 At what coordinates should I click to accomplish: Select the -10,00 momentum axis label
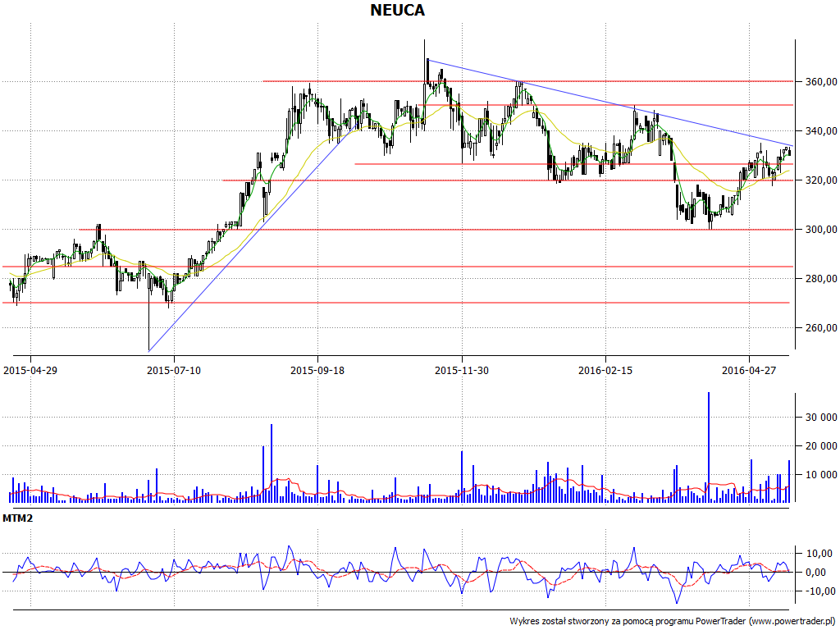click(820, 591)
